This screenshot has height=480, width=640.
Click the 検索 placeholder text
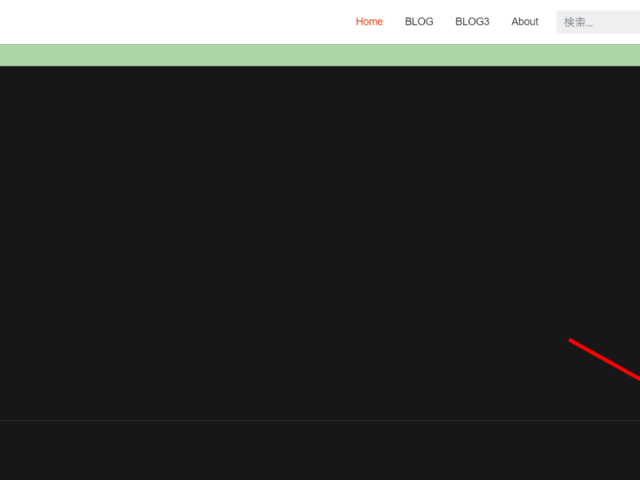click(578, 22)
